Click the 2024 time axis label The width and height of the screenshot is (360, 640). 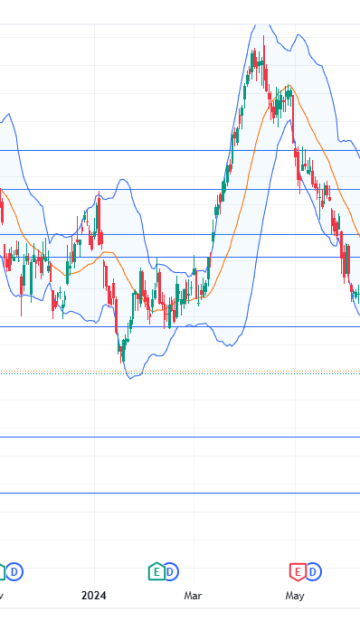93,596
